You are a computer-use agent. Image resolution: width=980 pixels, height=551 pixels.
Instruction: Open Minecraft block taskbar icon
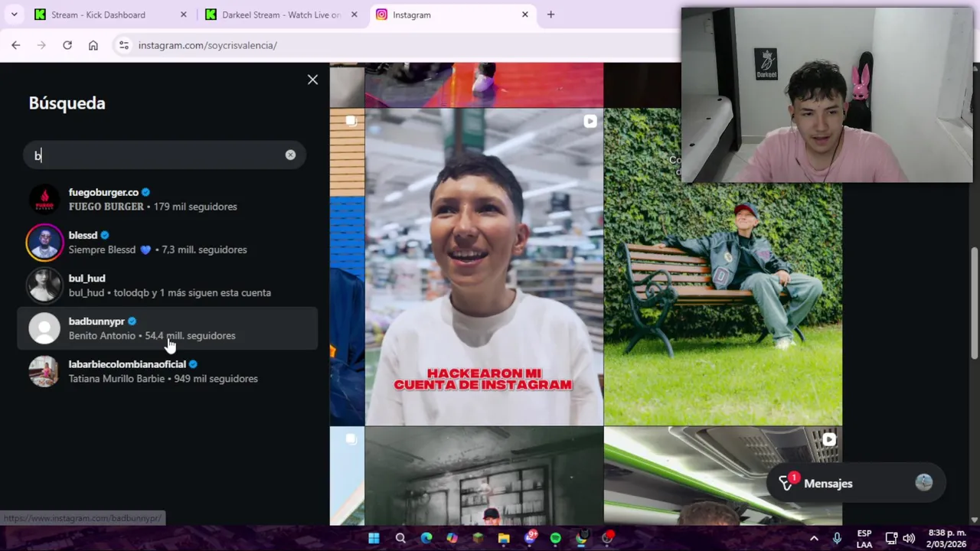478,538
